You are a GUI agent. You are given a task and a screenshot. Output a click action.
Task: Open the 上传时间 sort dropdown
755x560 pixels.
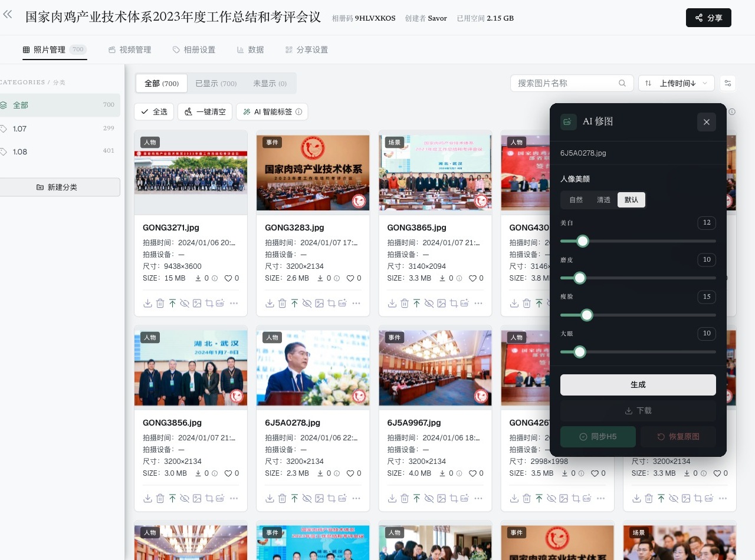coord(677,83)
